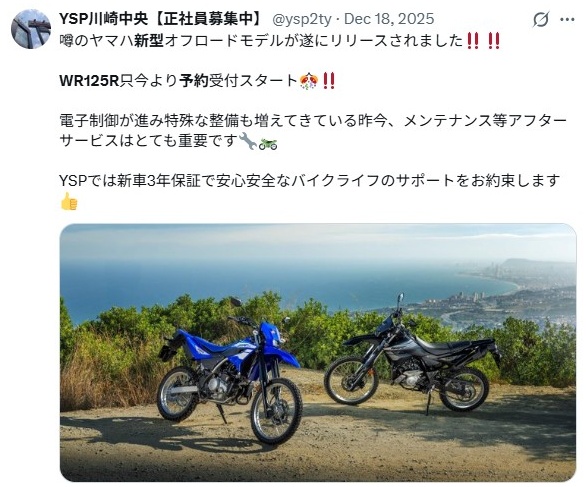The height and width of the screenshot is (487, 586).
Task: Open the Grok explain-post icon
Action: (x=541, y=19)
